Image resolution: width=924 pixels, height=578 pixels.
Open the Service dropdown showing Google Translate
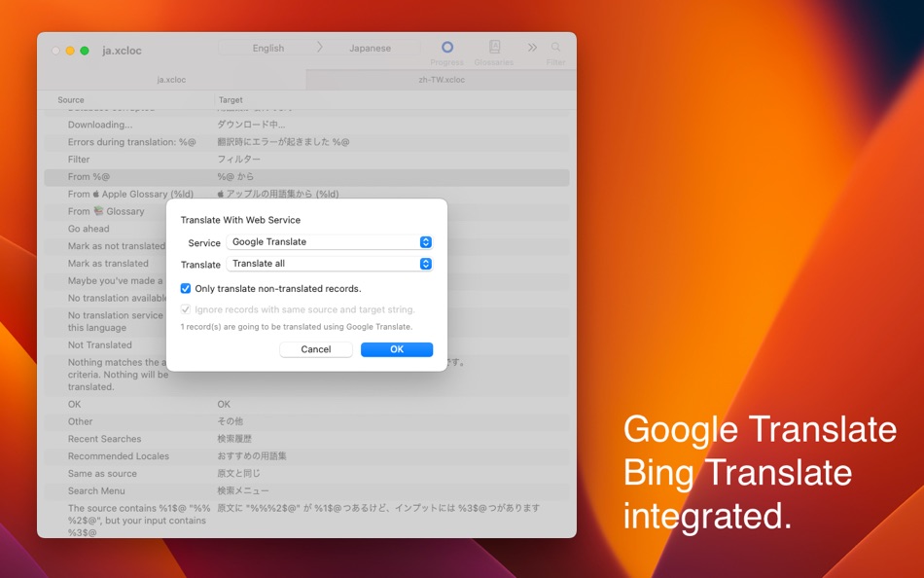[x=330, y=242]
